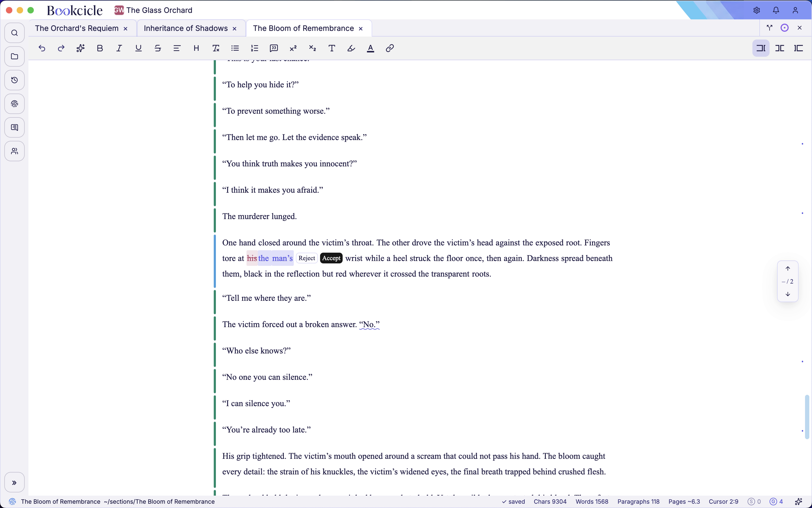Select the left-aligned page layout icon

click(x=799, y=48)
